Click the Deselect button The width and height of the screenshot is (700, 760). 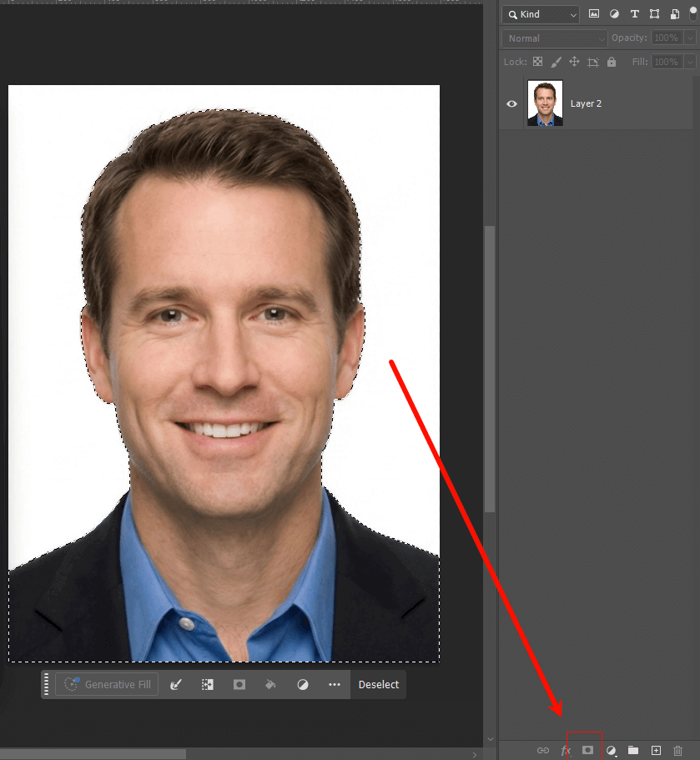(378, 684)
